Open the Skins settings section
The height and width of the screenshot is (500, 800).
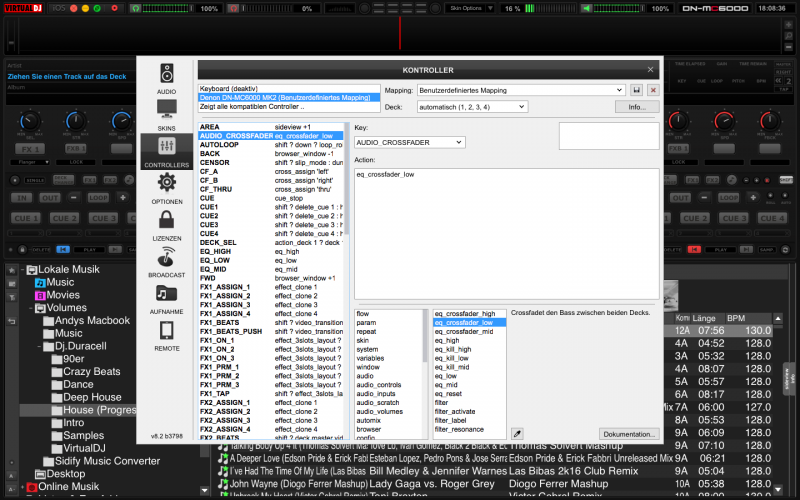166,115
